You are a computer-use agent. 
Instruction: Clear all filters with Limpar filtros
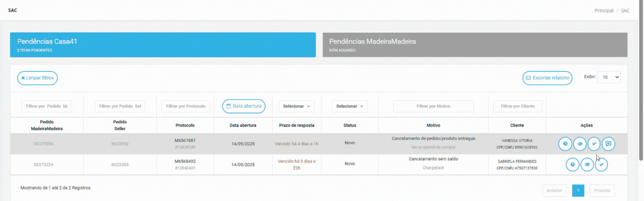click(37, 78)
